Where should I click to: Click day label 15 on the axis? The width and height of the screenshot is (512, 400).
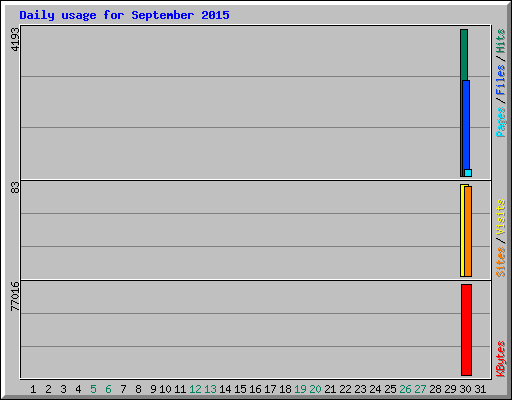pyautogui.click(x=240, y=389)
